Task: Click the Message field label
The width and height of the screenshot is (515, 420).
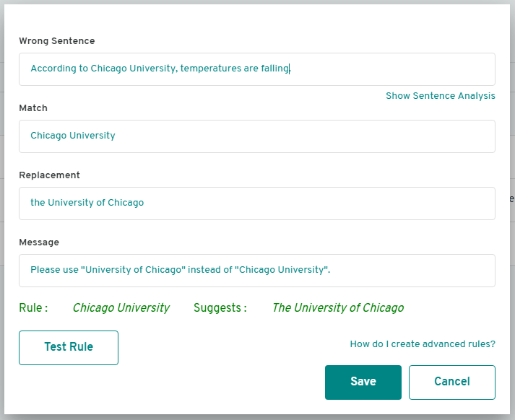Action: (39, 242)
